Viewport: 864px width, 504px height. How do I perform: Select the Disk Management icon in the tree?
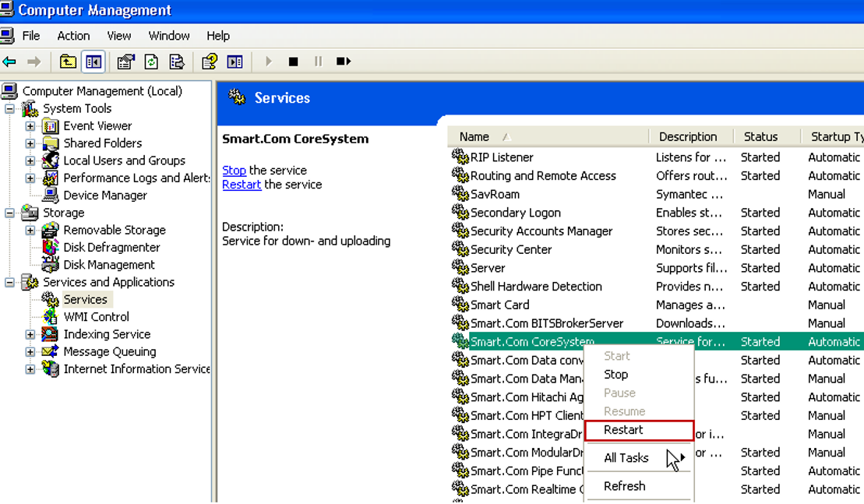pos(51,265)
